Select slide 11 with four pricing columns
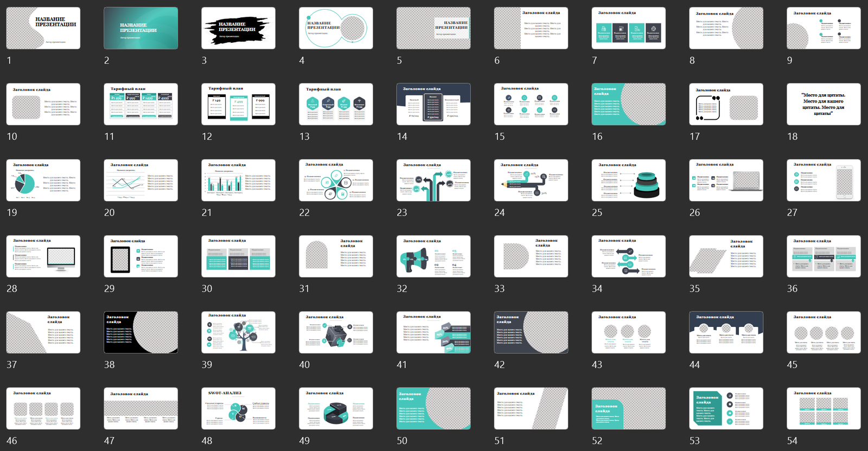 click(141, 104)
